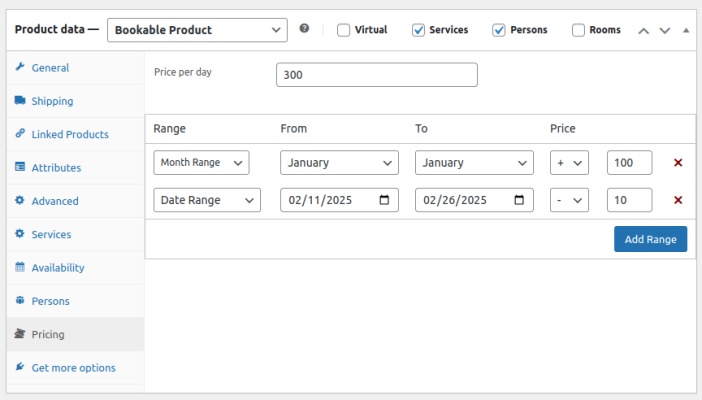The image size is (702, 400).
Task: Expand the Month Range dropdown
Action: click(x=202, y=162)
